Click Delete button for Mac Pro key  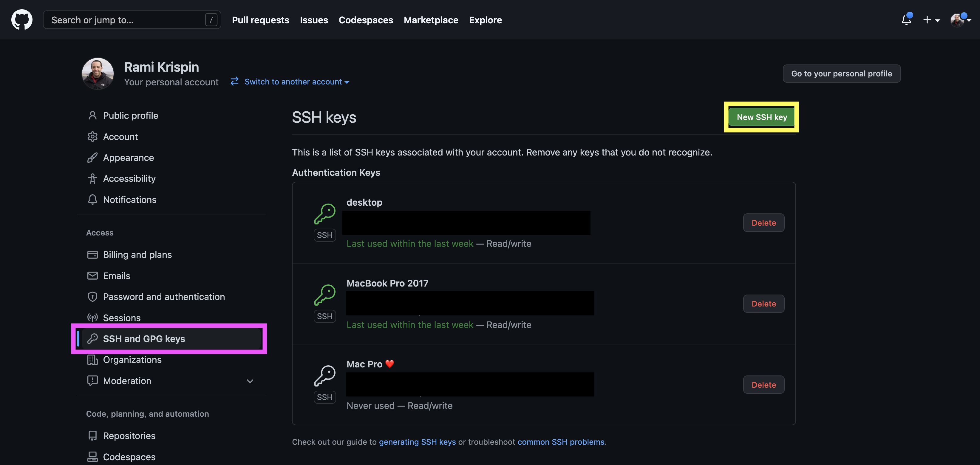pyautogui.click(x=763, y=384)
